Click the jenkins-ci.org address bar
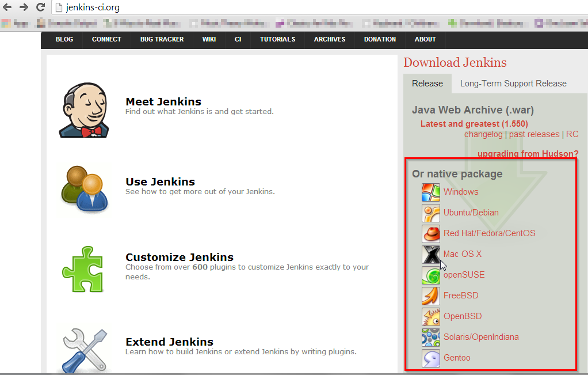 click(x=319, y=7)
